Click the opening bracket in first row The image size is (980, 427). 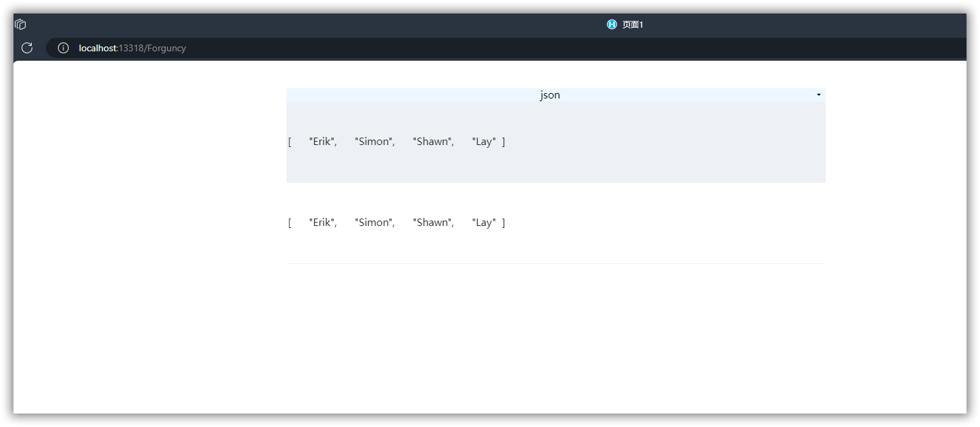point(290,142)
